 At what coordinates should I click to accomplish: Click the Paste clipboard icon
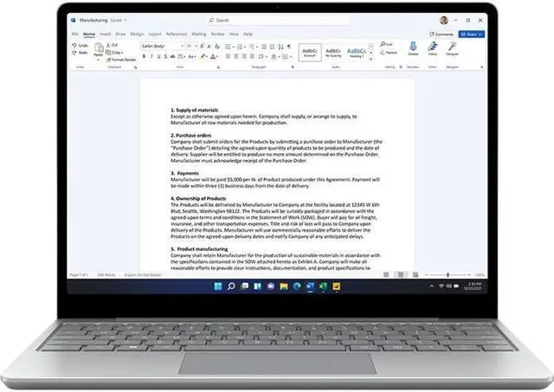pos(99,49)
